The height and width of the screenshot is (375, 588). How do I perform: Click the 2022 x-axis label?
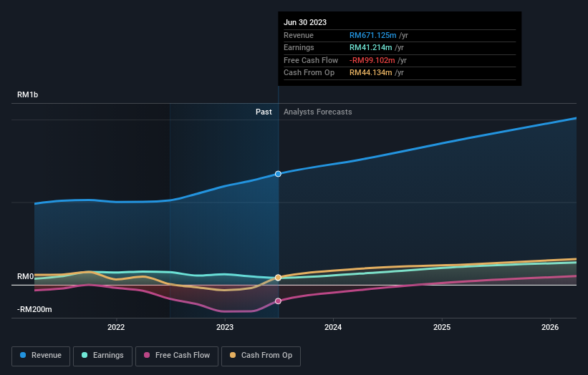tap(116, 327)
